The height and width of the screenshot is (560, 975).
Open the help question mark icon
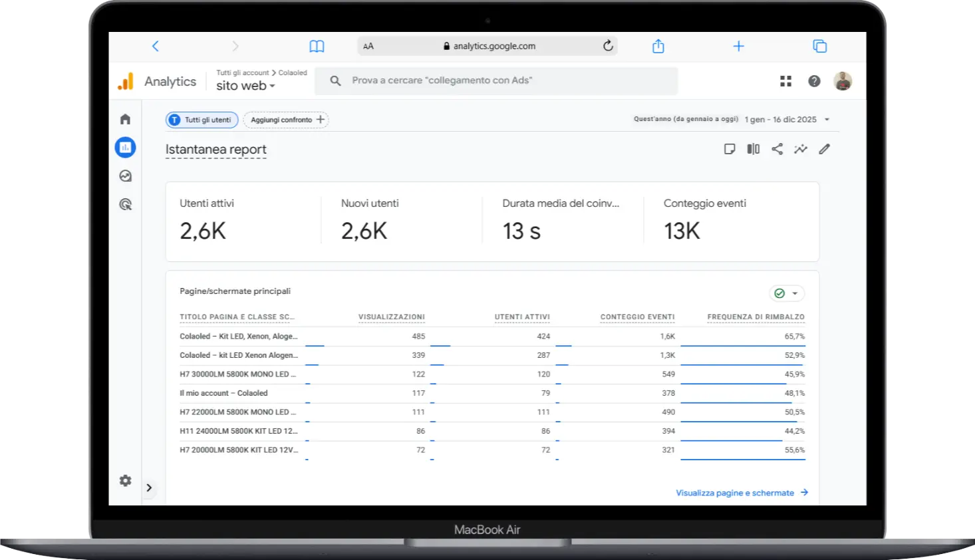coord(814,81)
